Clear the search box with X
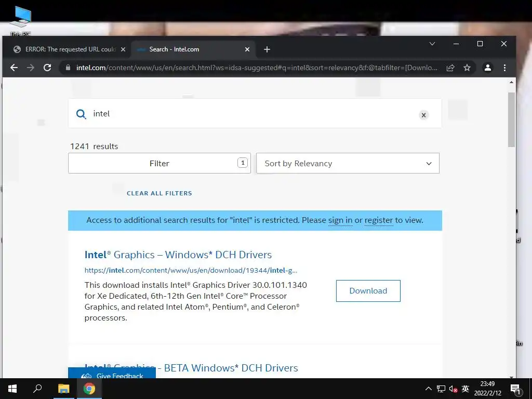This screenshot has width=532, height=399. coord(423,115)
